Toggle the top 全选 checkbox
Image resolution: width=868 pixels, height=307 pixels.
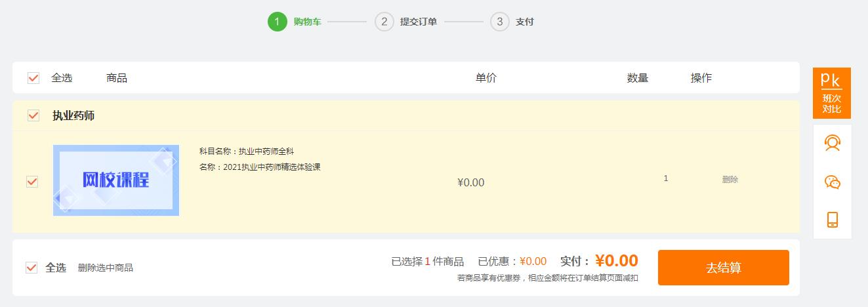coord(33,78)
